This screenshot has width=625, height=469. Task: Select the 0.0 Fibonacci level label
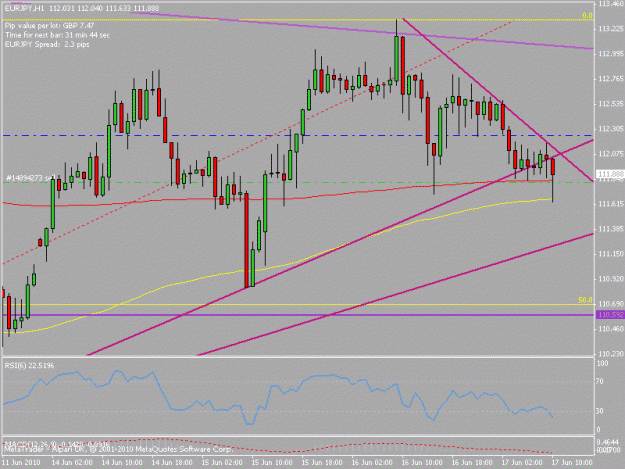pyautogui.click(x=587, y=16)
